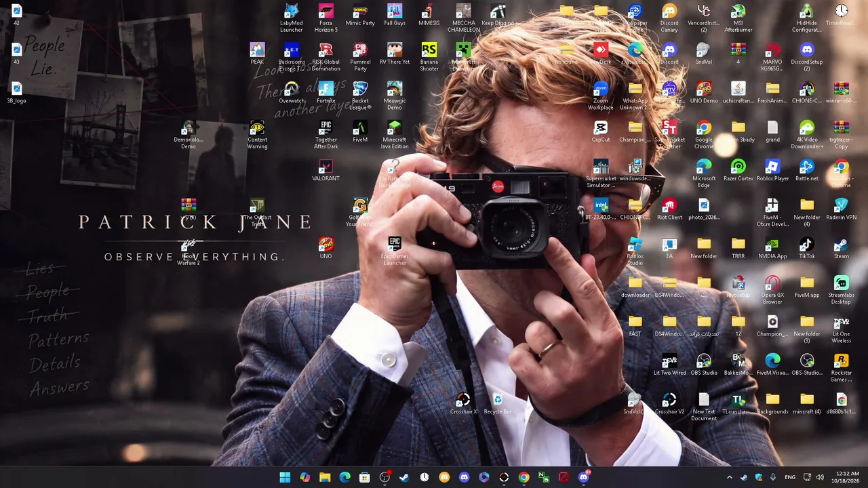Viewport: 868px width, 488px height.
Task: Open the Backgrounds folder on desktop
Action: point(772,403)
